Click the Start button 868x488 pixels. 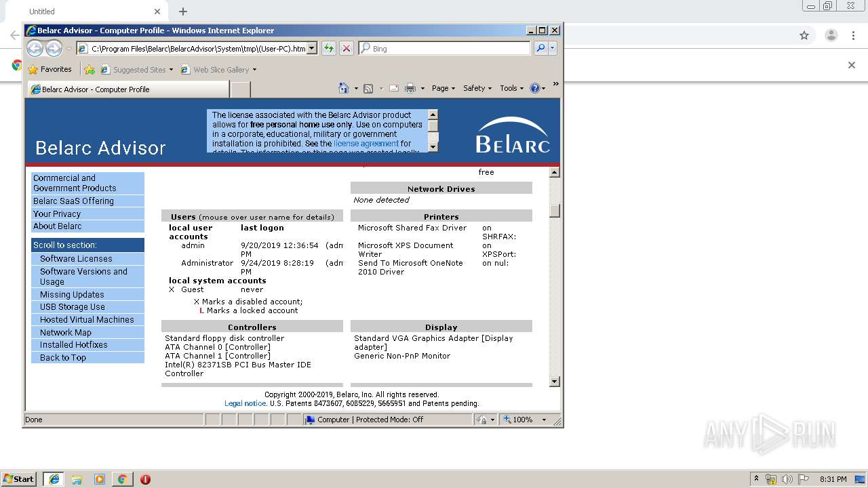(x=19, y=479)
